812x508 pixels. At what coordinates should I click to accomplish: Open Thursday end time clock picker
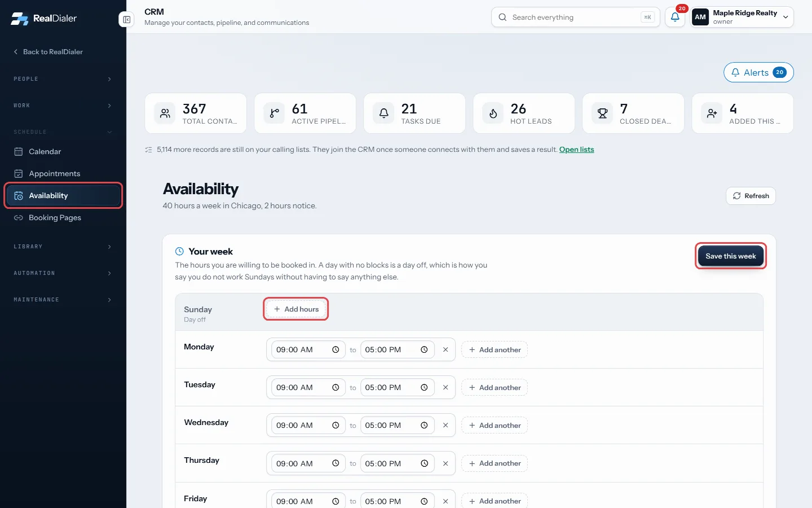pyautogui.click(x=424, y=463)
